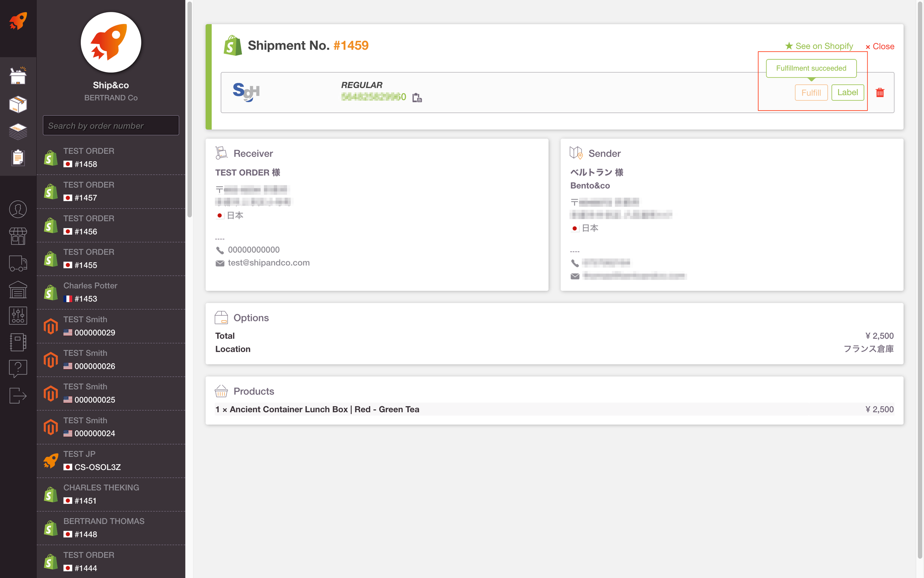Open the sliders settings sidebar icon

pos(18,316)
